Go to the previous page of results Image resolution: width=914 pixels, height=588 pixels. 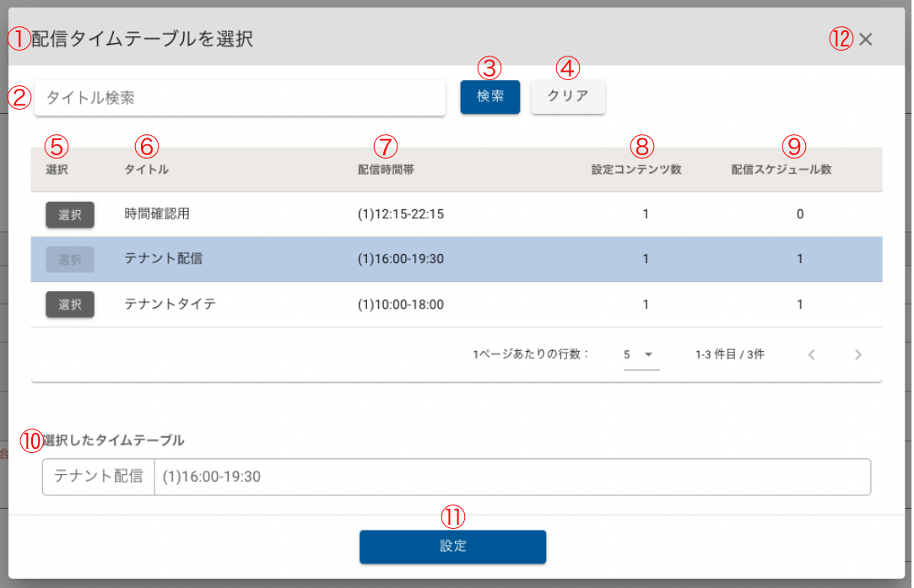811,355
